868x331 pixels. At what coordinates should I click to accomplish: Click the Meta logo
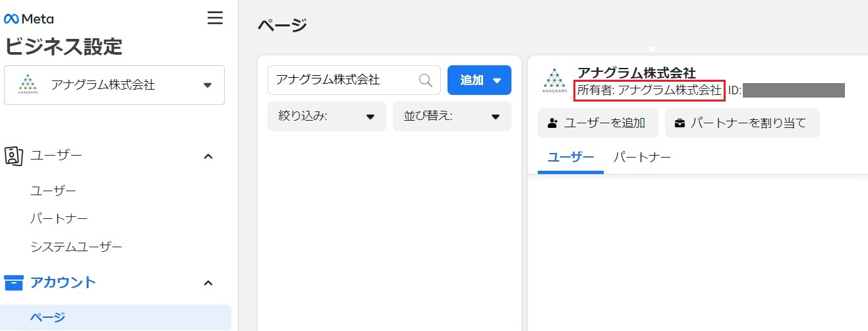click(x=29, y=18)
